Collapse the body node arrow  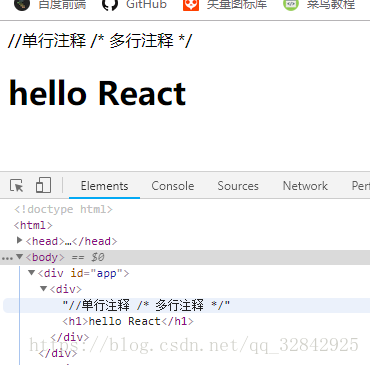20,256
